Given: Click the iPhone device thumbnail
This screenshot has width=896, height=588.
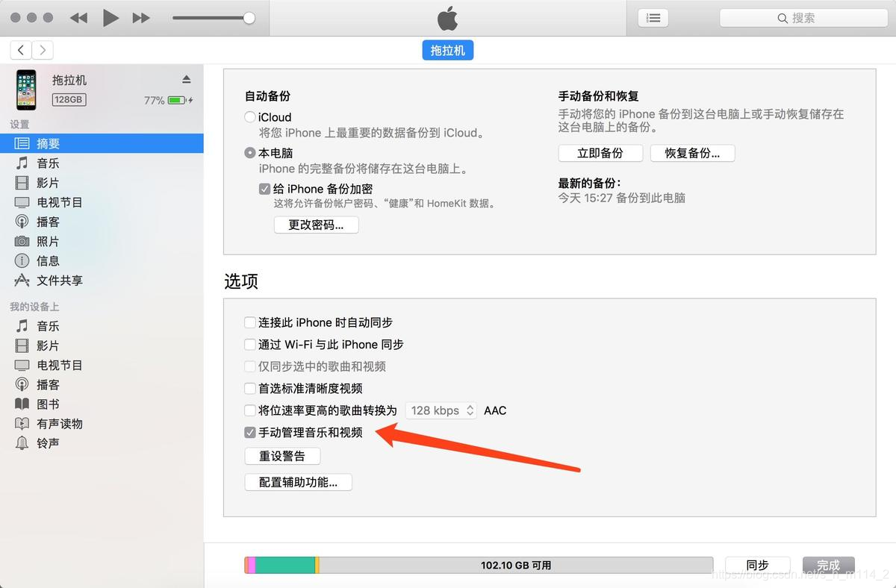Looking at the screenshot, I should (26, 90).
